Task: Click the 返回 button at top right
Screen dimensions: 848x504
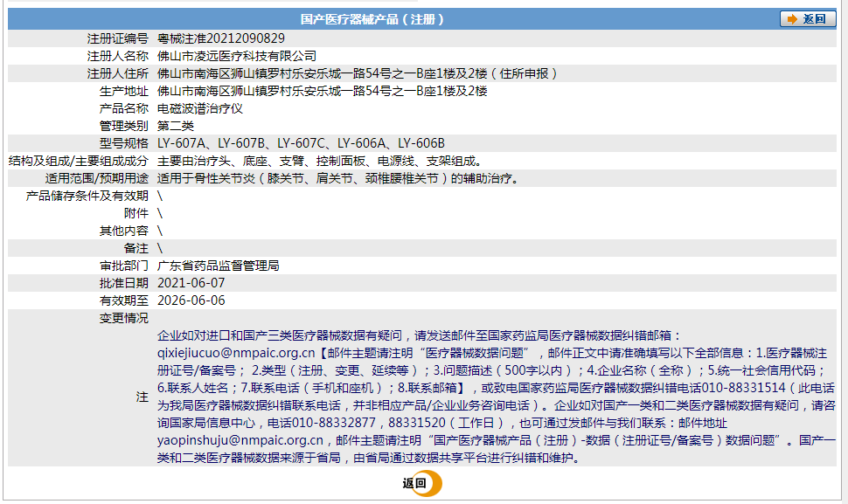Action: (809, 19)
